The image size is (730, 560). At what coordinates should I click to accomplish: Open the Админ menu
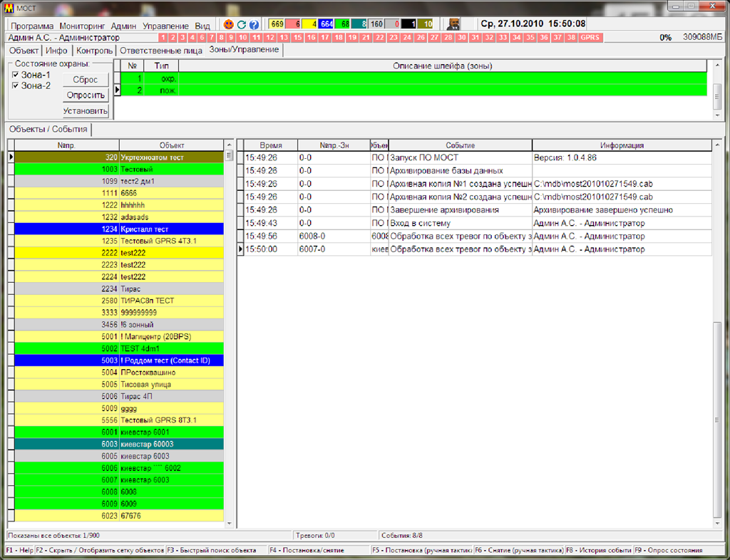point(124,26)
